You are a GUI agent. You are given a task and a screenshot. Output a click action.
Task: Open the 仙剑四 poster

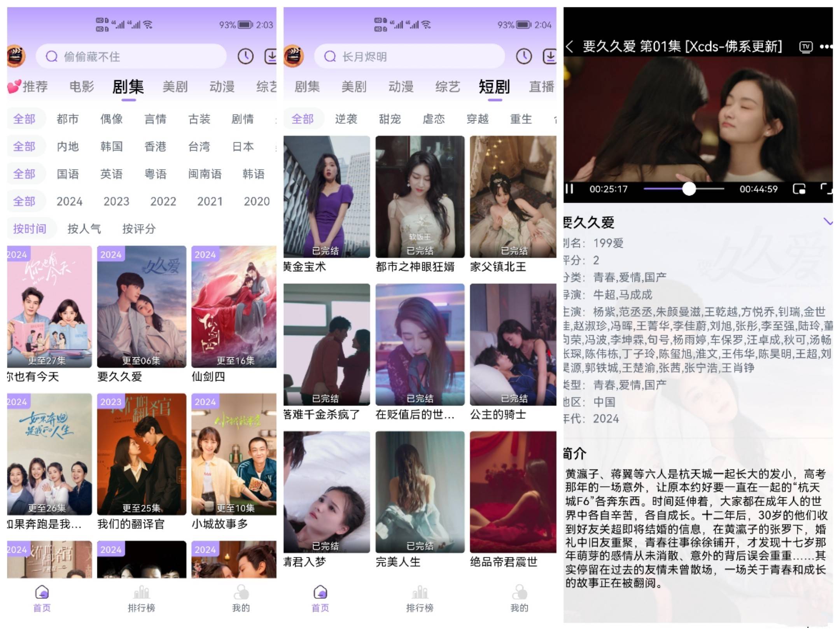[234, 306]
